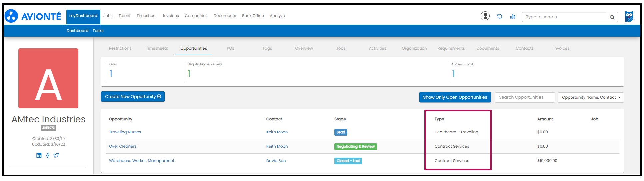Screen dimensions: 644x181
Task: Open the user profile icon
Action: (x=485, y=16)
